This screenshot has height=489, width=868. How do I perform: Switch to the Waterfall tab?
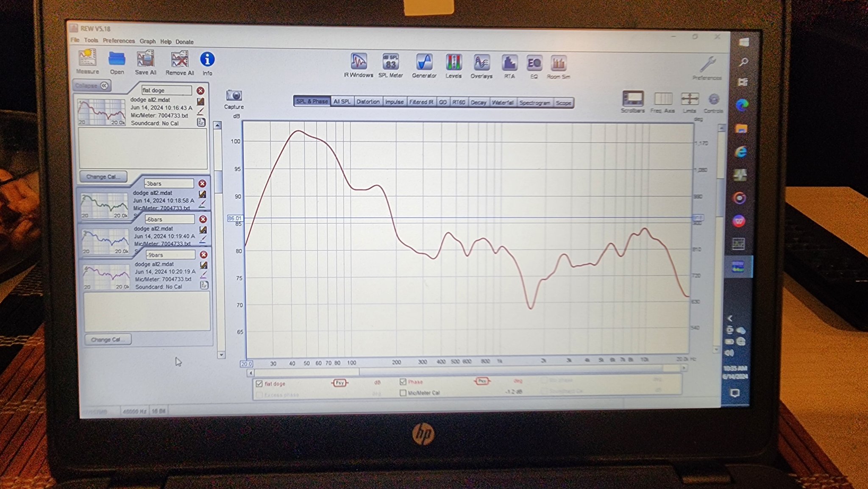(x=503, y=103)
